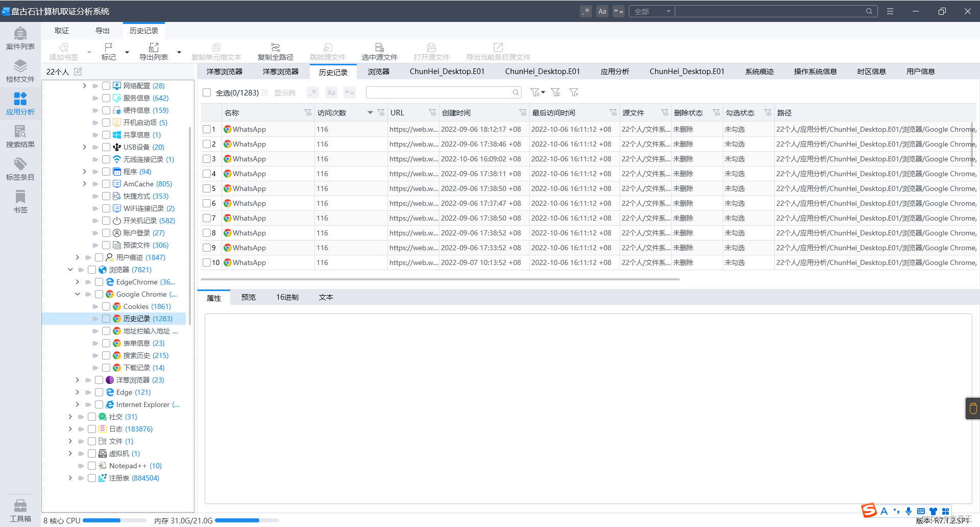Open the 标签条目 sidebar icon
Viewport: 980px width, 527px height.
pos(20,170)
